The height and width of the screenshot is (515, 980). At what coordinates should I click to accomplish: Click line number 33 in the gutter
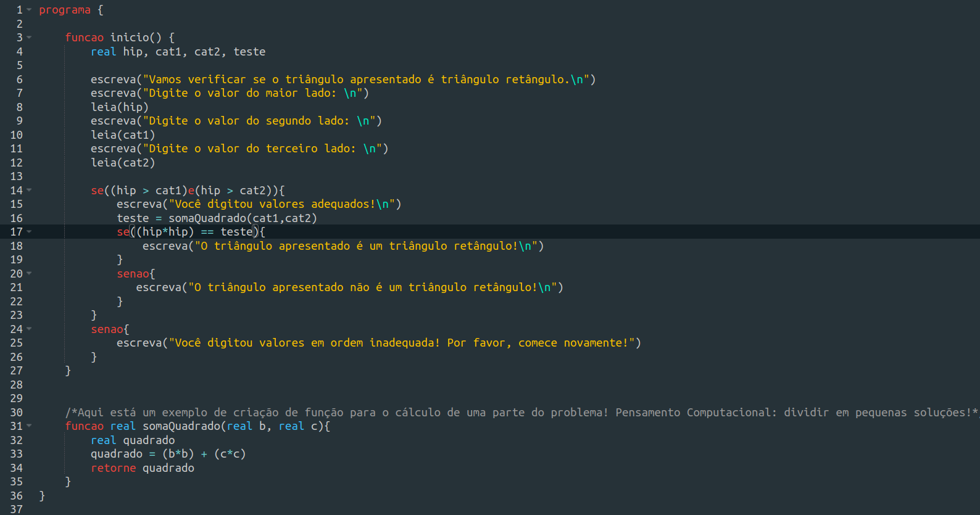(17, 454)
